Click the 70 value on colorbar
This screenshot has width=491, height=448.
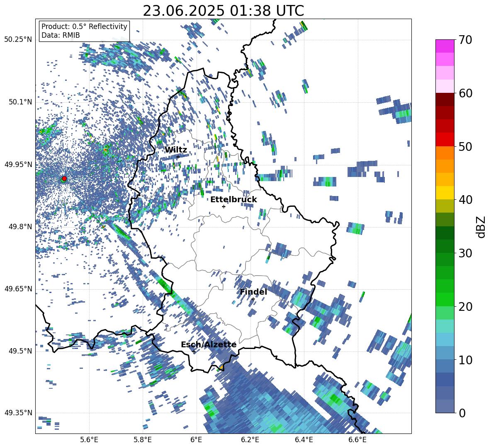click(465, 40)
